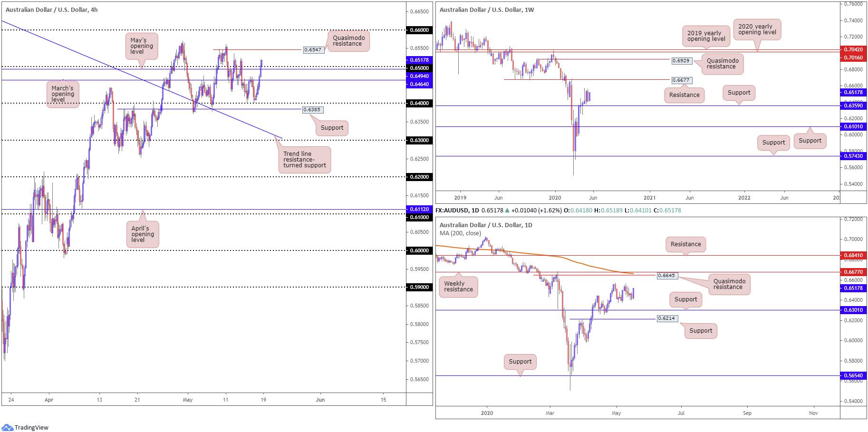Click the +0.01040 (+1.62%) change value
Viewport: 868px width, 432px height.
[x=536, y=210]
